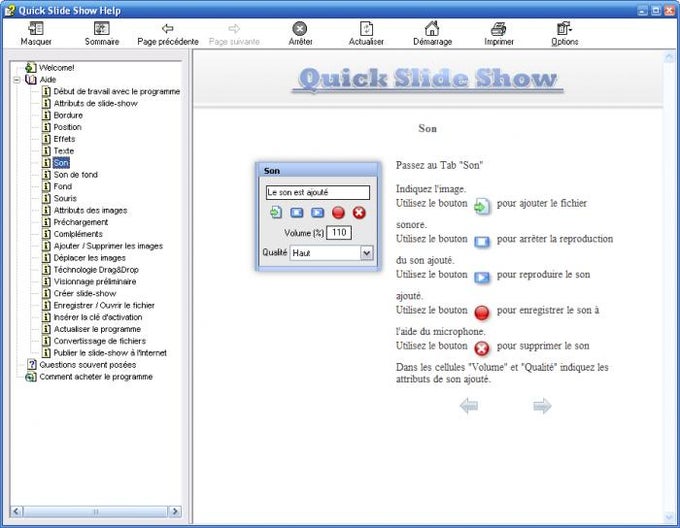Open the Effets topic
The height and width of the screenshot is (528, 680).
coord(64,139)
